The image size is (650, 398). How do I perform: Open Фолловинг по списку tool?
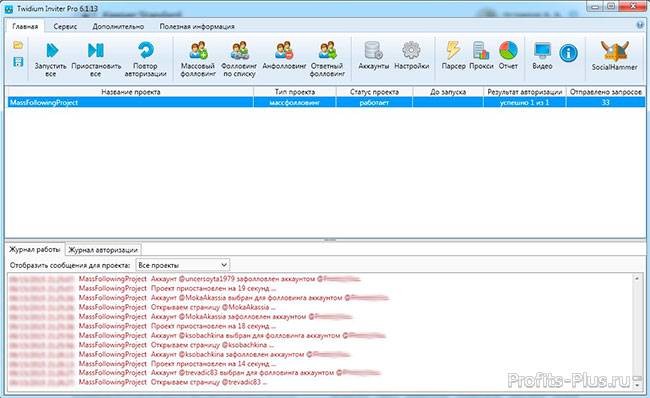click(x=239, y=59)
